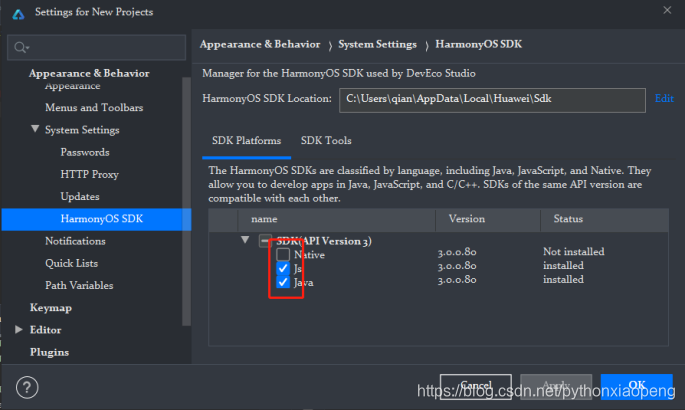The height and width of the screenshot is (410, 685).
Task: Collapse the SDK(API Version 3) tree row
Action: coord(245,240)
